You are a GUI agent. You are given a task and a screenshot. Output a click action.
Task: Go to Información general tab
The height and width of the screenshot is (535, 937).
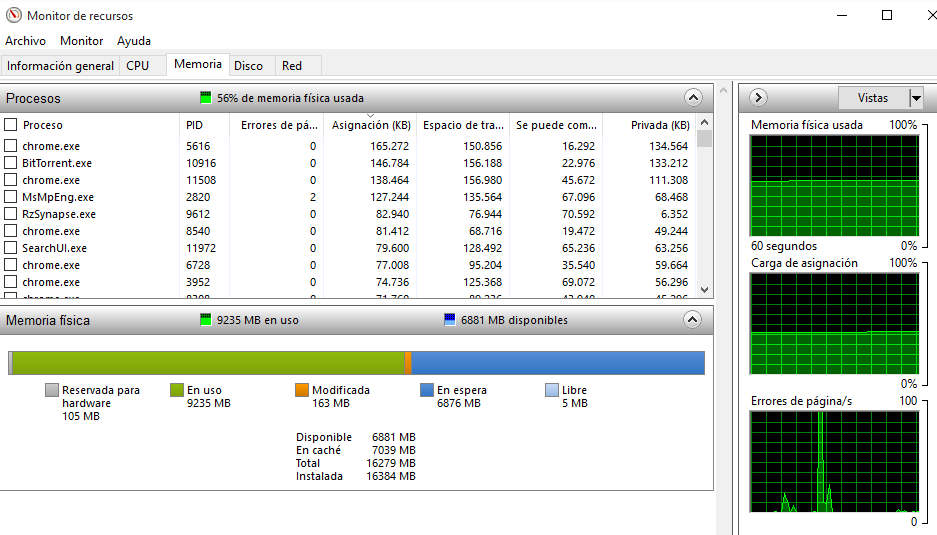point(60,66)
